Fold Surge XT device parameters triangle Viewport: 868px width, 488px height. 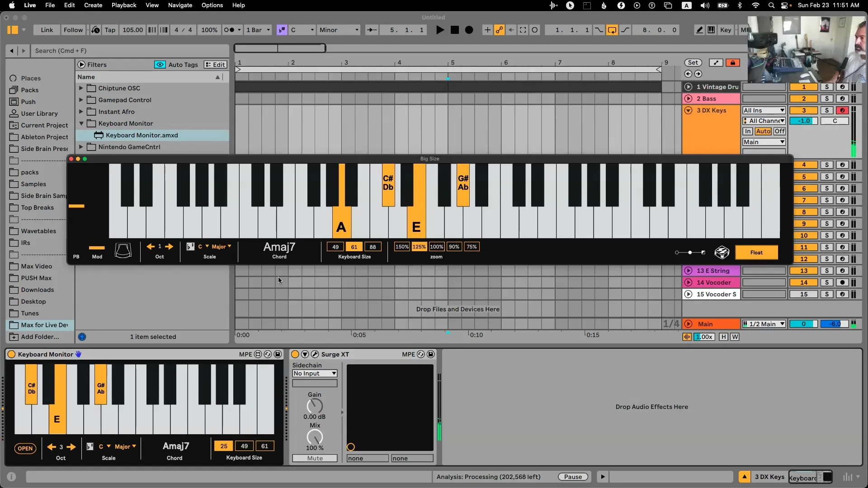tap(305, 354)
